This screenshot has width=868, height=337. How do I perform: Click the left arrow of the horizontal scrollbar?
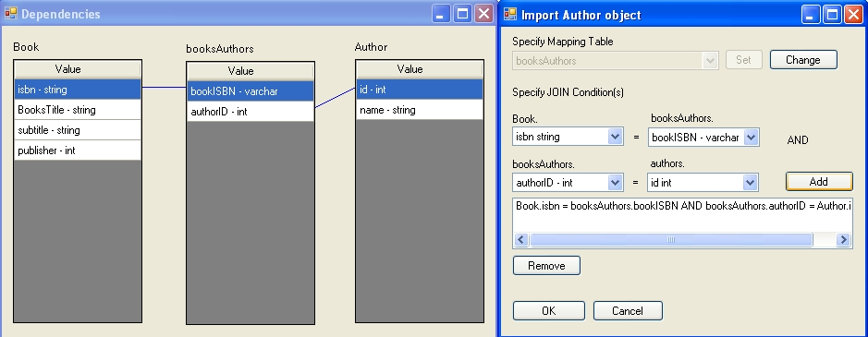521,240
